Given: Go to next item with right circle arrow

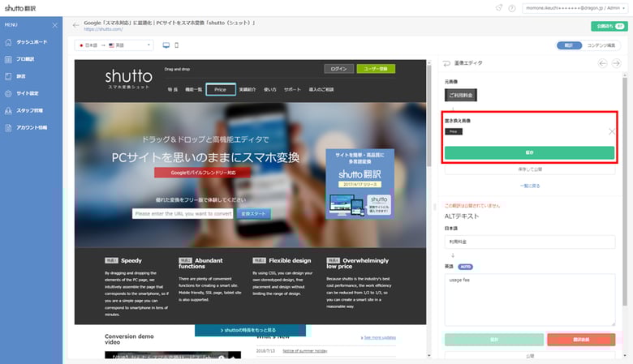Looking at the screenshot, I should tap(616, 63).
